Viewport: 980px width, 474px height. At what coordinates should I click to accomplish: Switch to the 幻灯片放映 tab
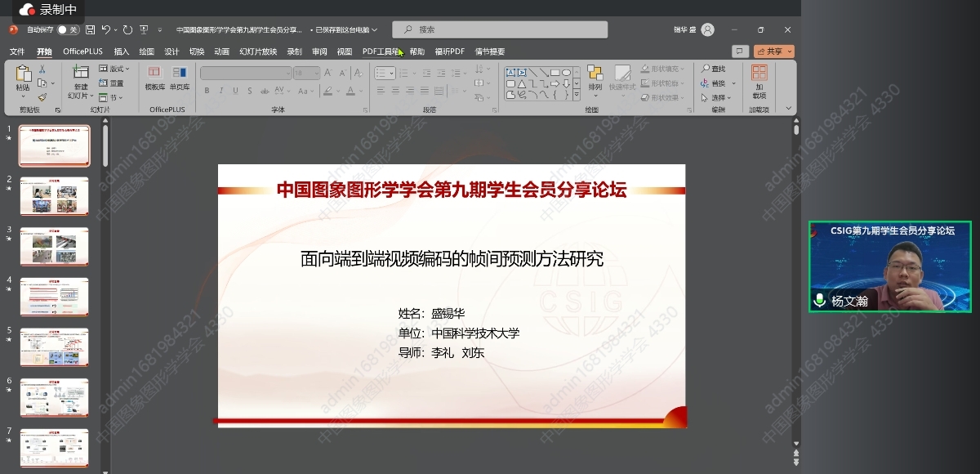(x=258, y=51)
